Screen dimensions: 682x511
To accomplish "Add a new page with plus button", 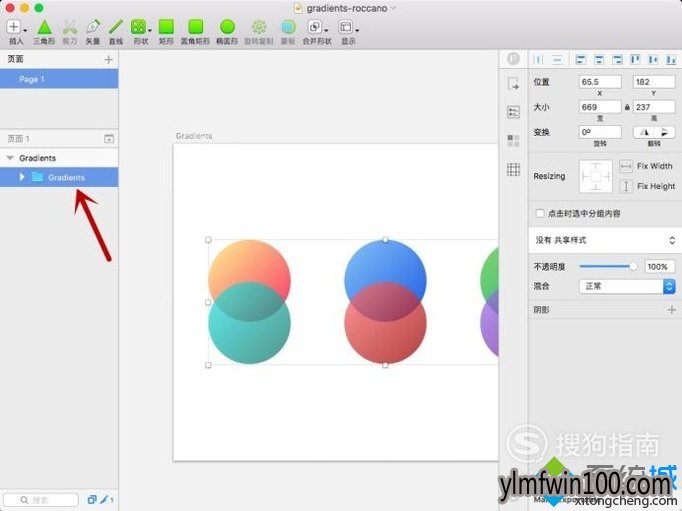I will [109, 60].
